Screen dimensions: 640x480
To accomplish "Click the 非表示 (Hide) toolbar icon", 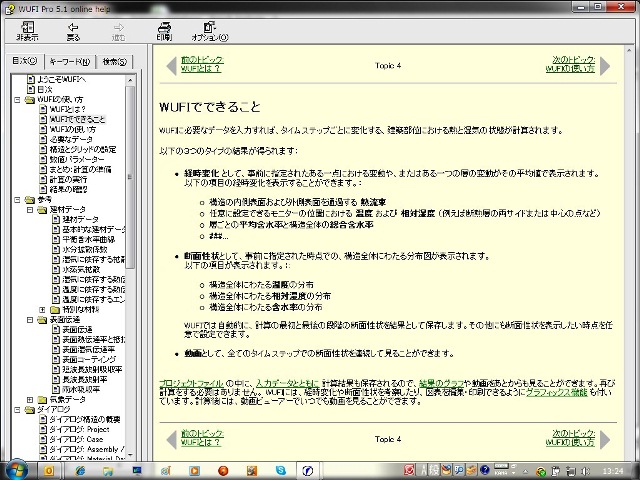I will [x=27, y=28].
